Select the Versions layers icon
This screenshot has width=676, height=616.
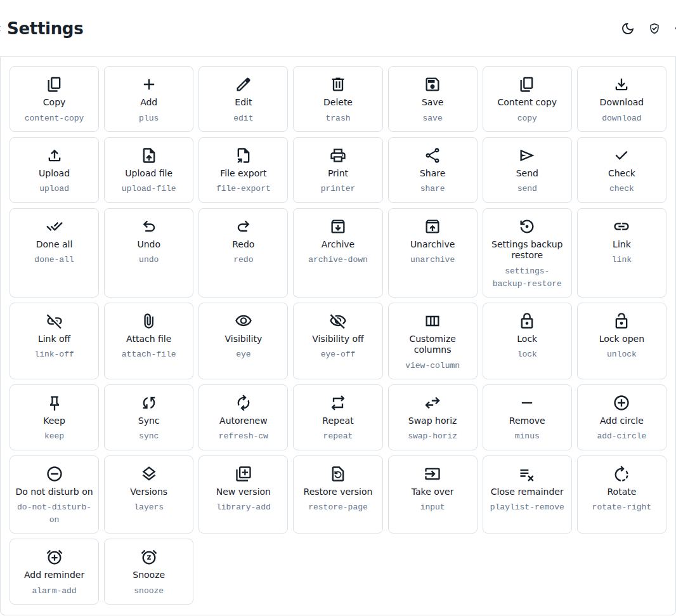point(149,474)
